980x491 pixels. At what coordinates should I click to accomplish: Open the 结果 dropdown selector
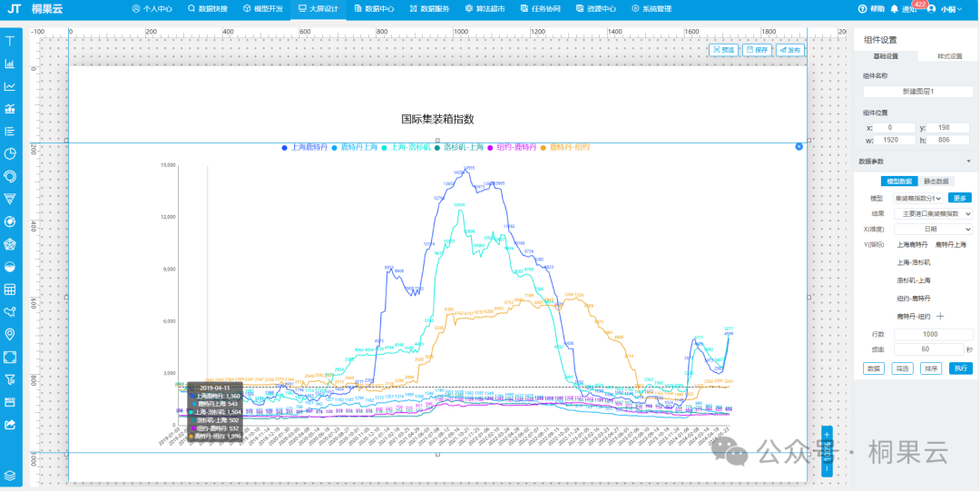point(933,213)
